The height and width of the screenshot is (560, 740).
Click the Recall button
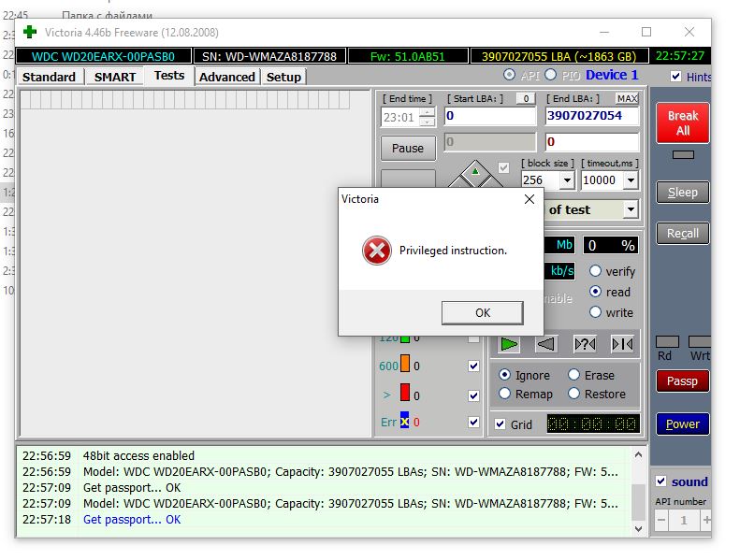682,233
